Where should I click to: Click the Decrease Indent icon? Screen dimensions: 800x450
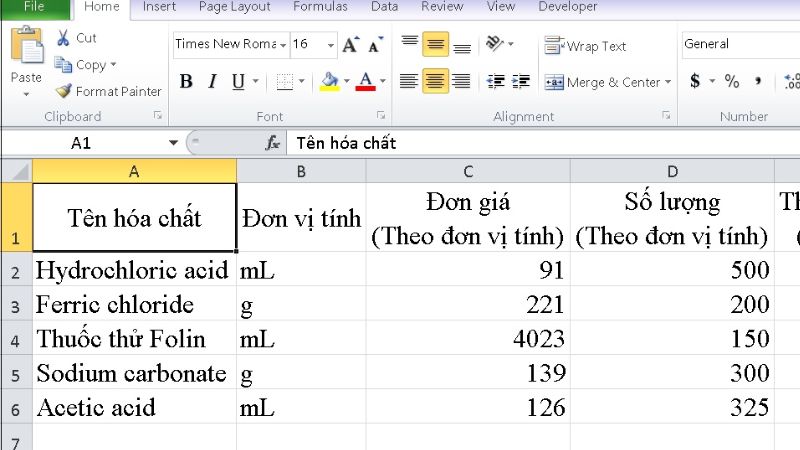pos(495,82)
